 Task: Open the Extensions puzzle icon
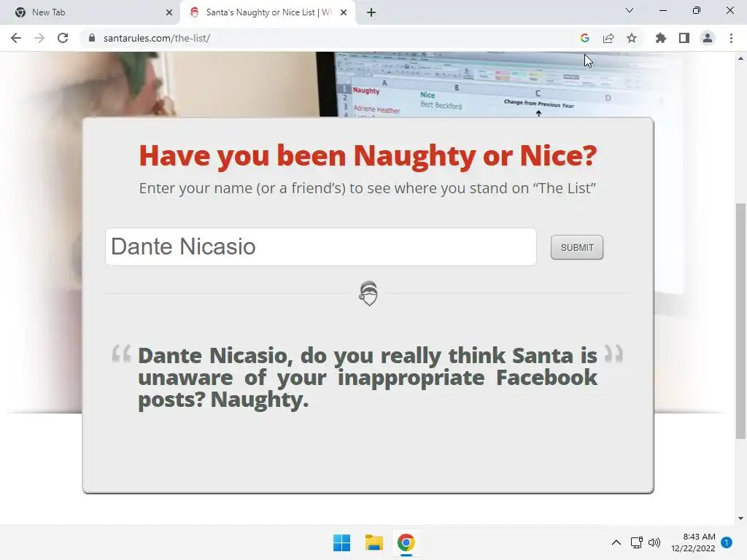coord(660,38)
